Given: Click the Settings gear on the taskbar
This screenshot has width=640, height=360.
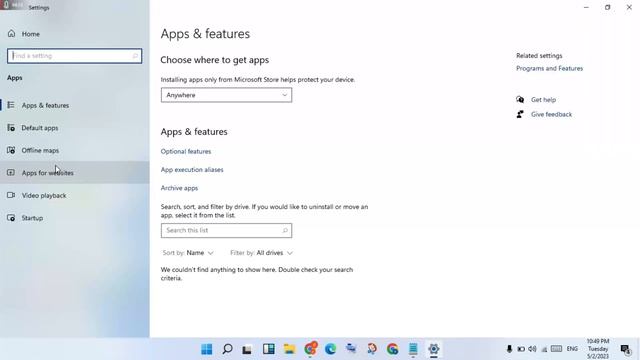Looking at the screenshot, I should (x=433, y=349).
